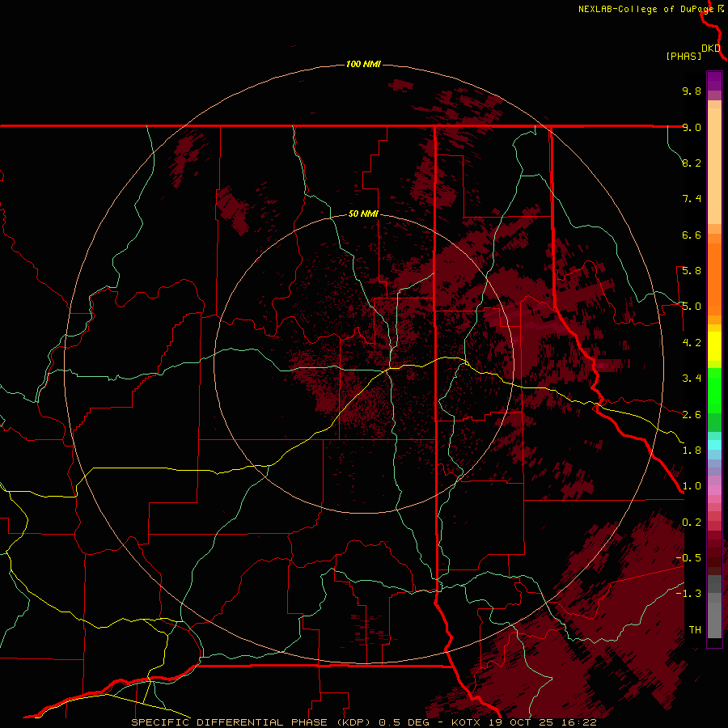Click the TH label on color scale
728x728 pixels.
pos(695,630)
